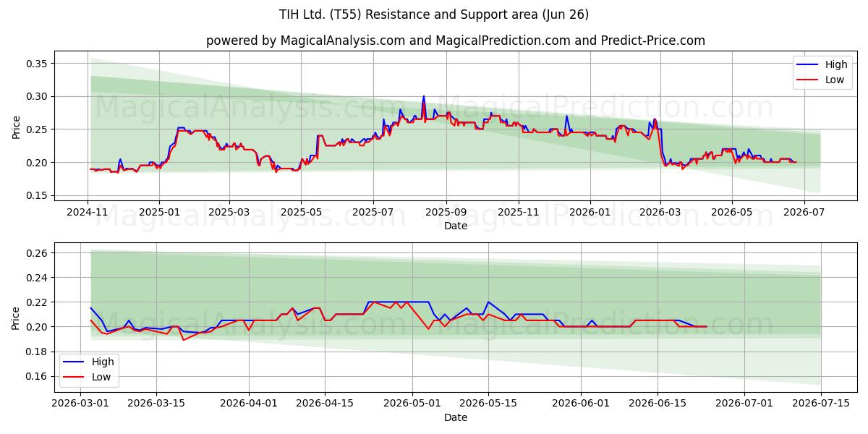
Task: Click the top chart x-axis label '2025-09'
Action: 446,213
